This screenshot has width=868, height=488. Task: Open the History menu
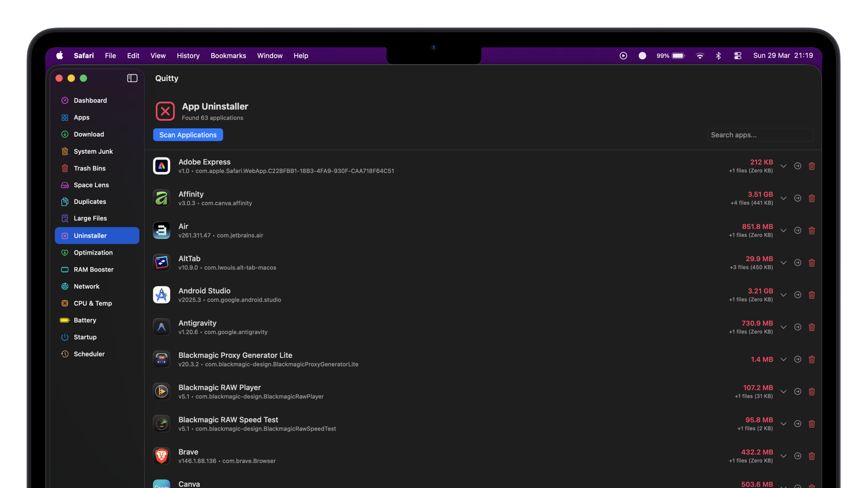tap(188, 56)
